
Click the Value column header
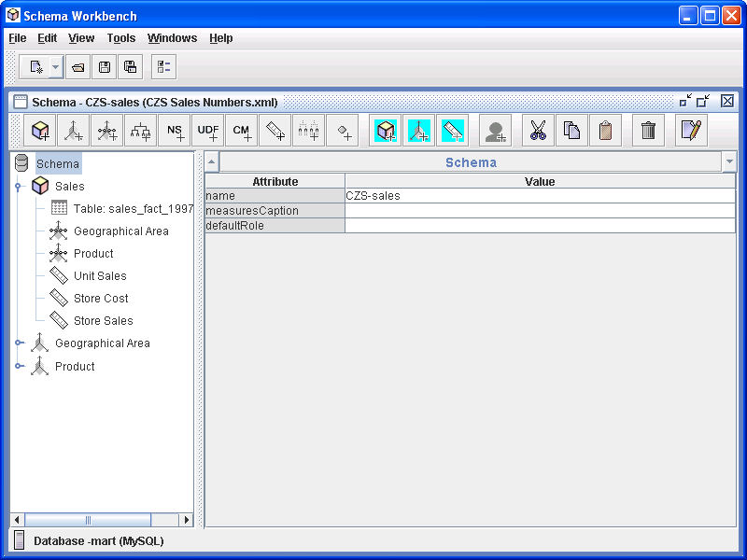541,181
